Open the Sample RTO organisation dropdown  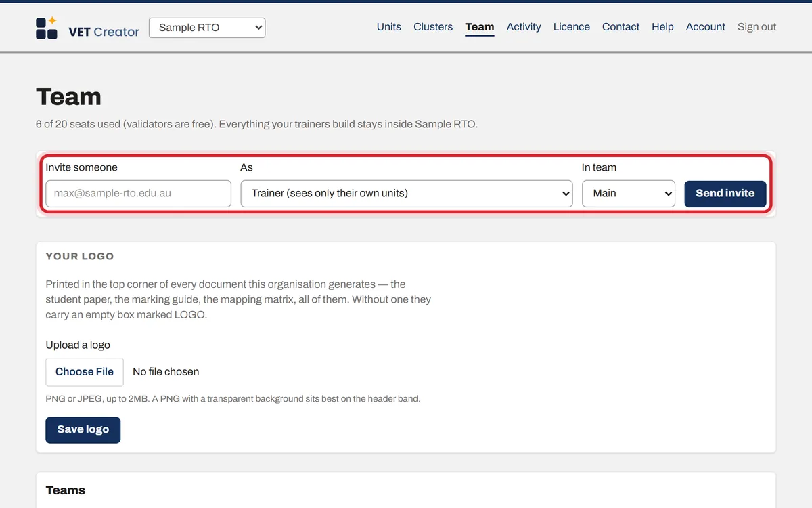click(x=207, y=28)
